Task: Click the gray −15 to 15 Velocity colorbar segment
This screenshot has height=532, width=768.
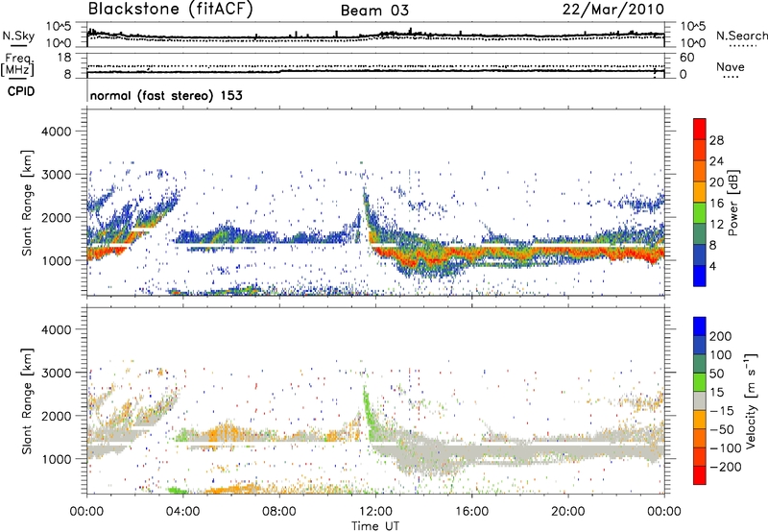Action: click(700, 400)
